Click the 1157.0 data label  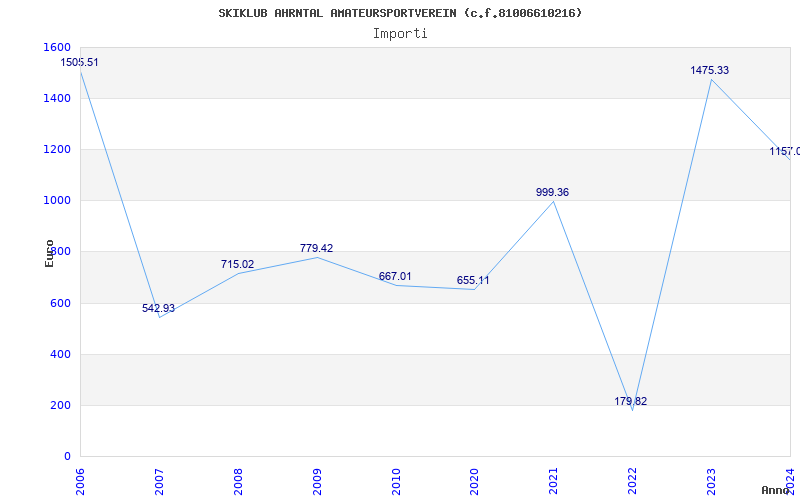tap(785, 152)
